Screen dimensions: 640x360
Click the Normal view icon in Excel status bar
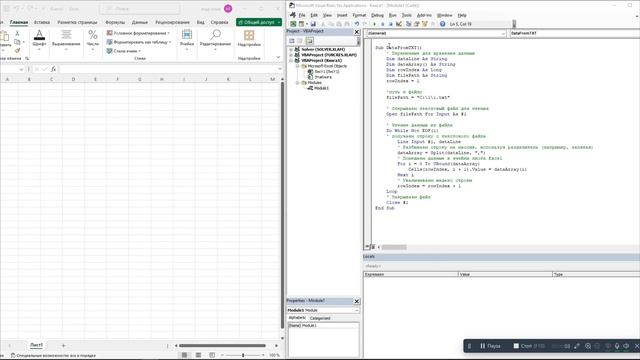coord(184,355)
